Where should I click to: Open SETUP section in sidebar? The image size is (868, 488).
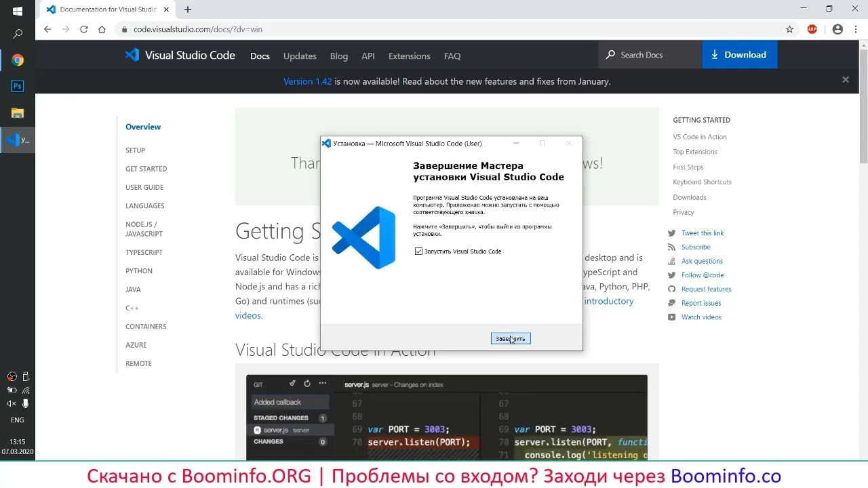click(135, 150)
